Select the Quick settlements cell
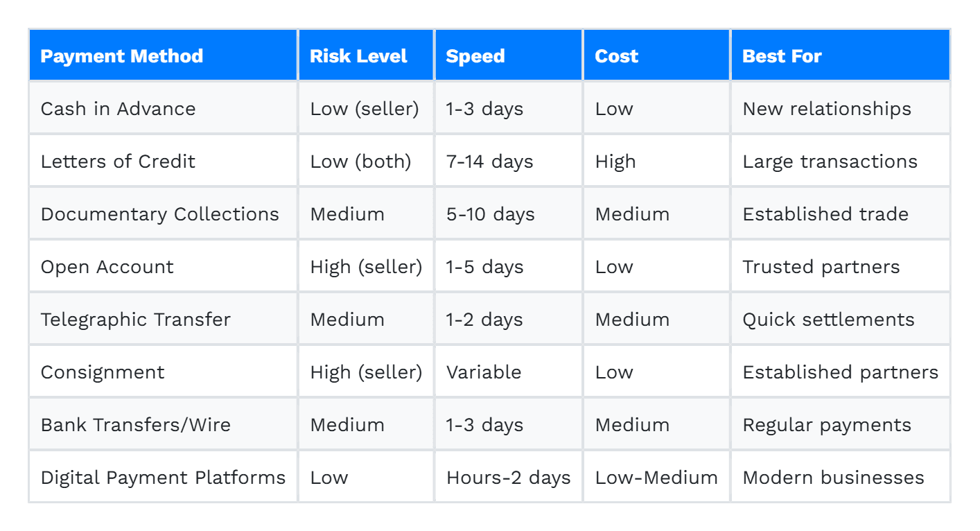 click(841, 320)
